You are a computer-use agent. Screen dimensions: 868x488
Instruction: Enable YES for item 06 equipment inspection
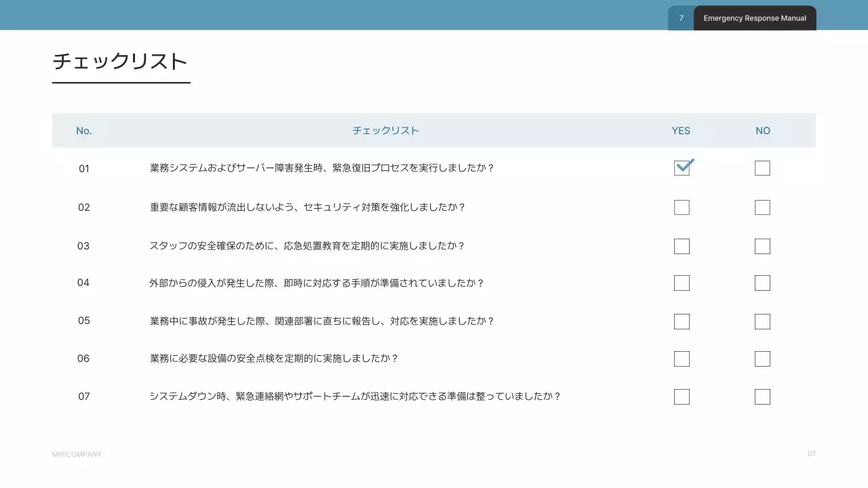pyautogui.click(x=682, y=359)
